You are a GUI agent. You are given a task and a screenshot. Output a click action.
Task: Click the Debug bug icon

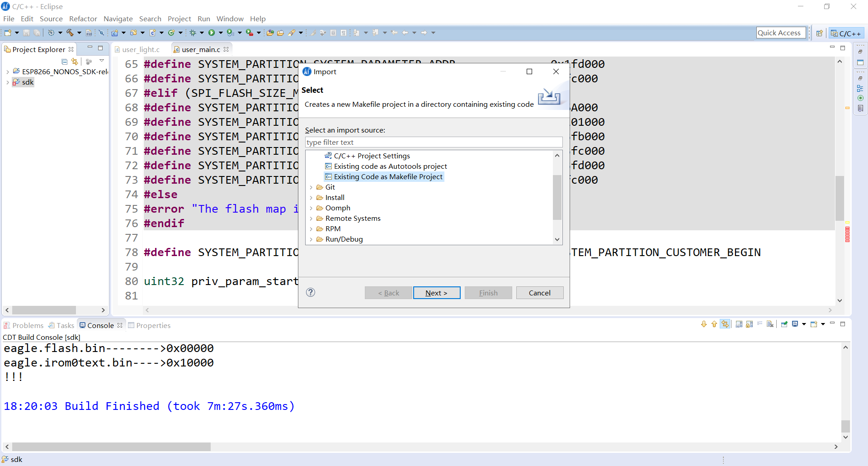pyautogui.click(x=193, y=33)
